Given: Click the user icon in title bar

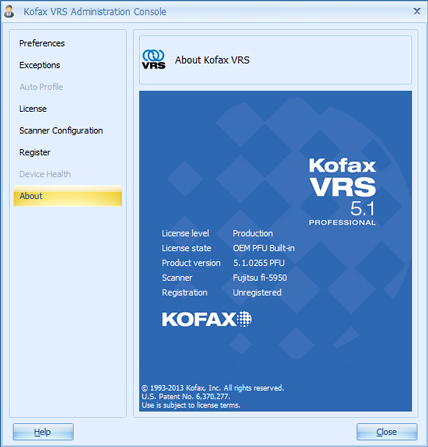Looking at the screenshot, I should coord(9,11).
